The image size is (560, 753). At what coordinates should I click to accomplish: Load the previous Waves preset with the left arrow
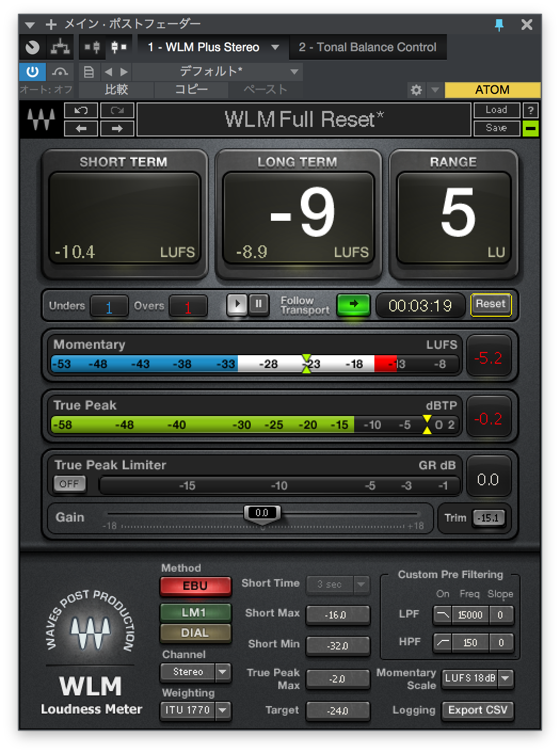coord(81,129)
